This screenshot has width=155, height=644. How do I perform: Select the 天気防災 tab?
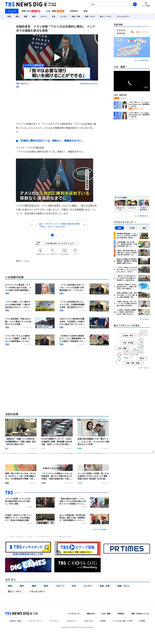tap(74, 11)
